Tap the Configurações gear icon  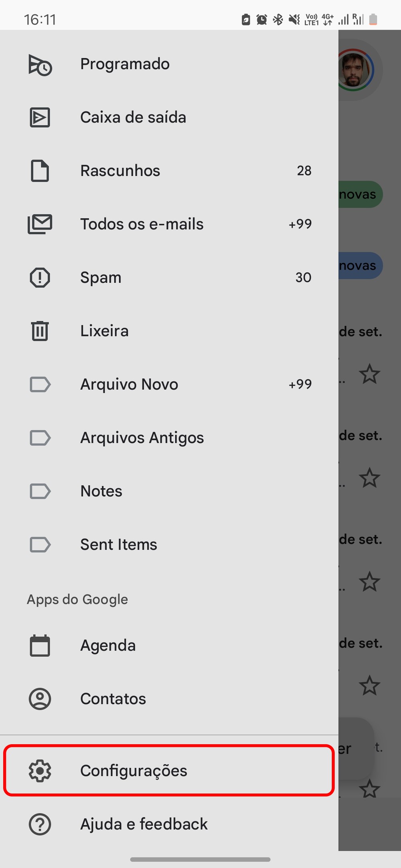(40, 770)
